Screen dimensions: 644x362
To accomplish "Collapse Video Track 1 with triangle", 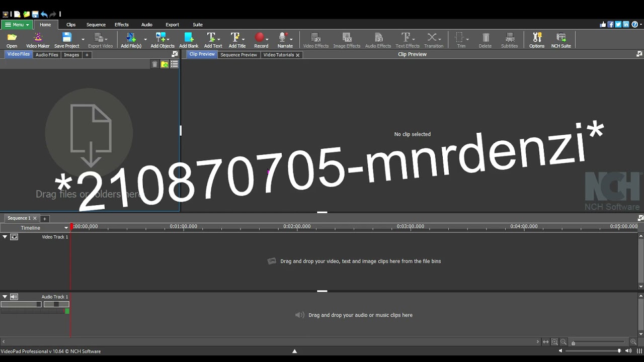I will point(5,237).
